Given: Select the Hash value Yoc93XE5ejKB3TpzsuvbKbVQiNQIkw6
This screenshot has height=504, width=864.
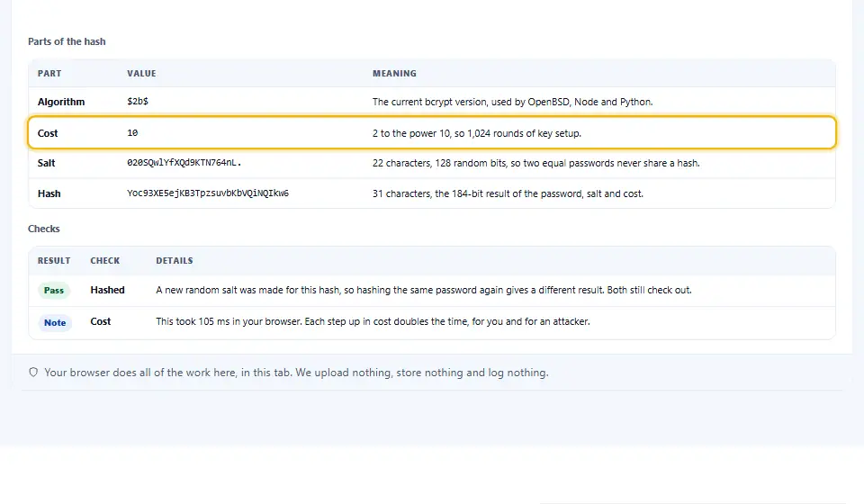Looking at the screenshot, I should click(x=208, y=193).
